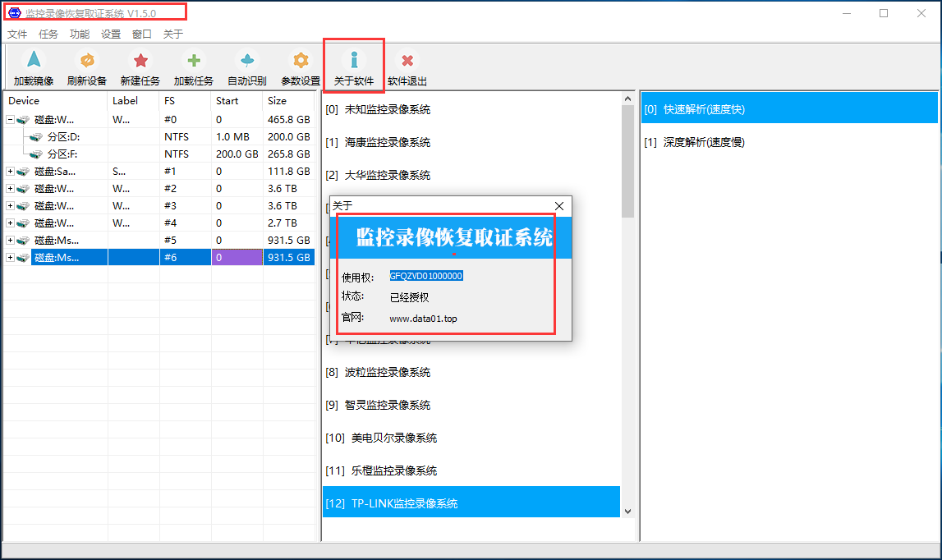Open 参数设置 gear icon
This screenshot has height=560, width=942.
[x=301, y=62]
